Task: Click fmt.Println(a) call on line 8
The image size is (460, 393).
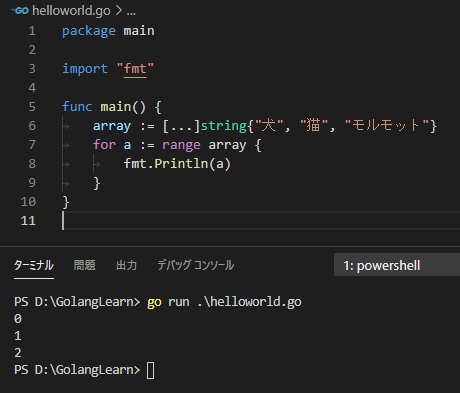Action: (177, 164)
